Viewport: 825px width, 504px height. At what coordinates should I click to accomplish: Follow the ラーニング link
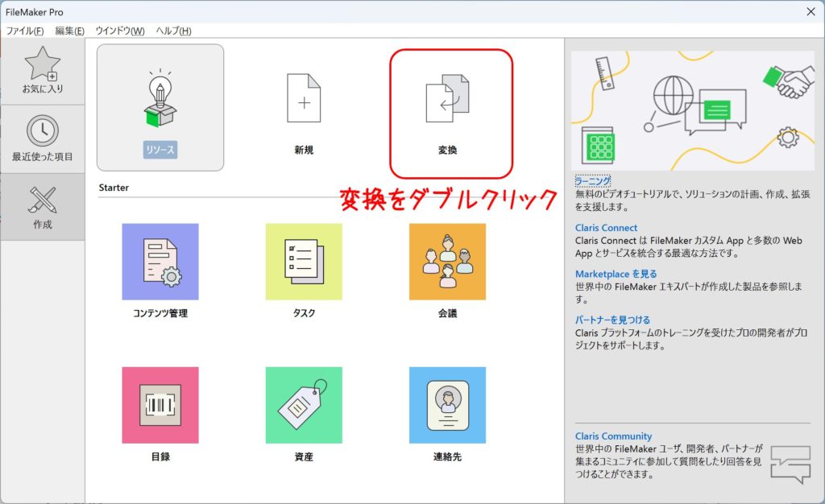click(593, 181)
